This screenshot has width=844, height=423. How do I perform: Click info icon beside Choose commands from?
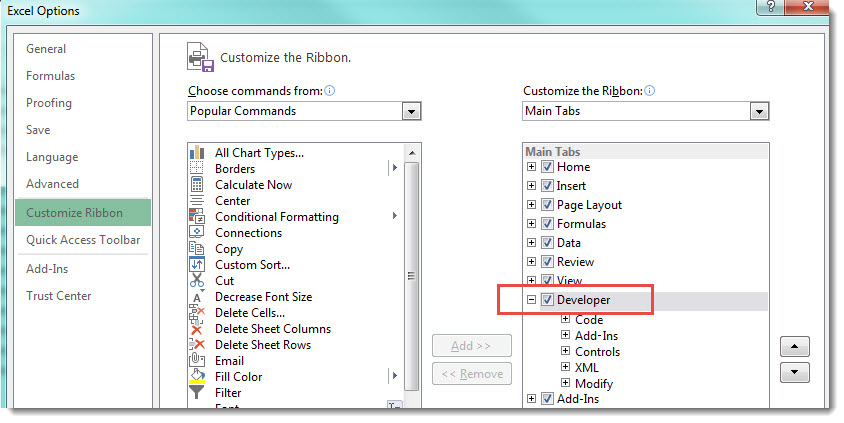pyautogui.click(x=330, y=90)
